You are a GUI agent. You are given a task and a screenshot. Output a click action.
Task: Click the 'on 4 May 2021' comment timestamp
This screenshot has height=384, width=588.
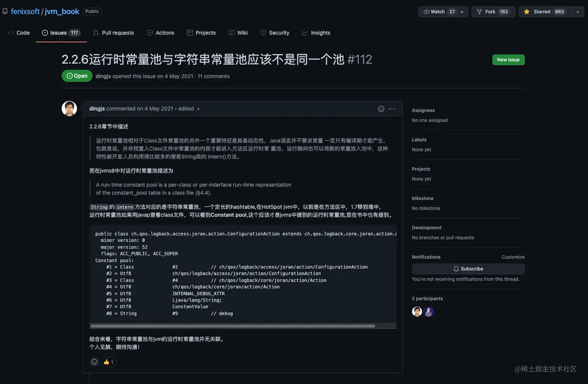click(x=155, y=109)
